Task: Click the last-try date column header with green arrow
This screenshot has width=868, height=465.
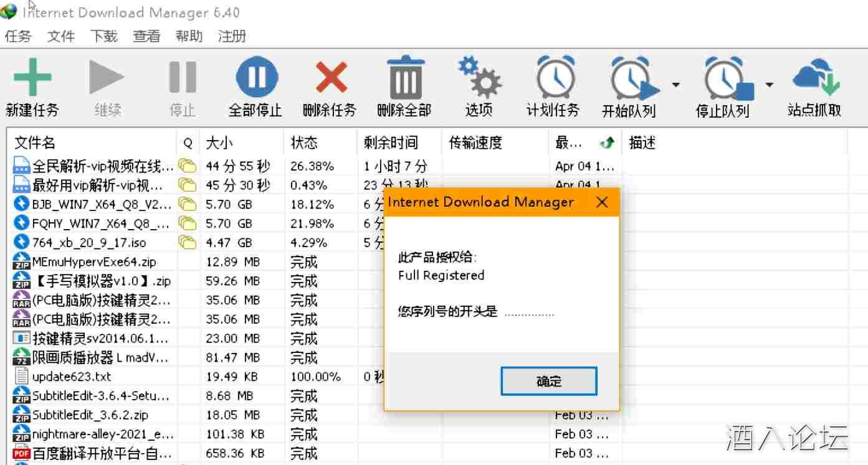Action: pyautogui.click(x=586, y=143)
